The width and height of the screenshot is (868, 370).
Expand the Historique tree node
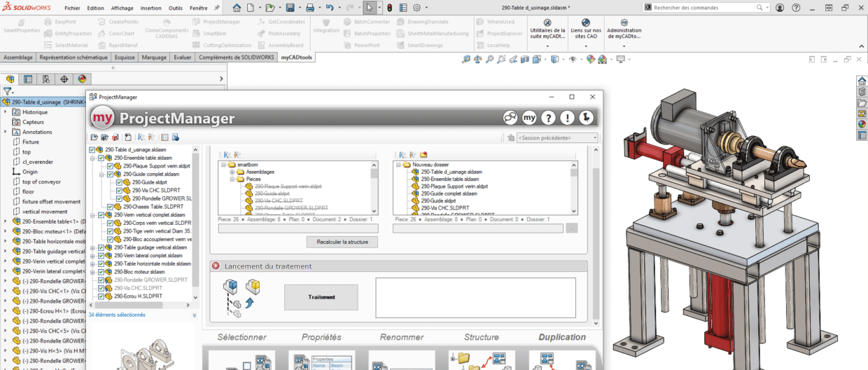[x=6, y=112]
